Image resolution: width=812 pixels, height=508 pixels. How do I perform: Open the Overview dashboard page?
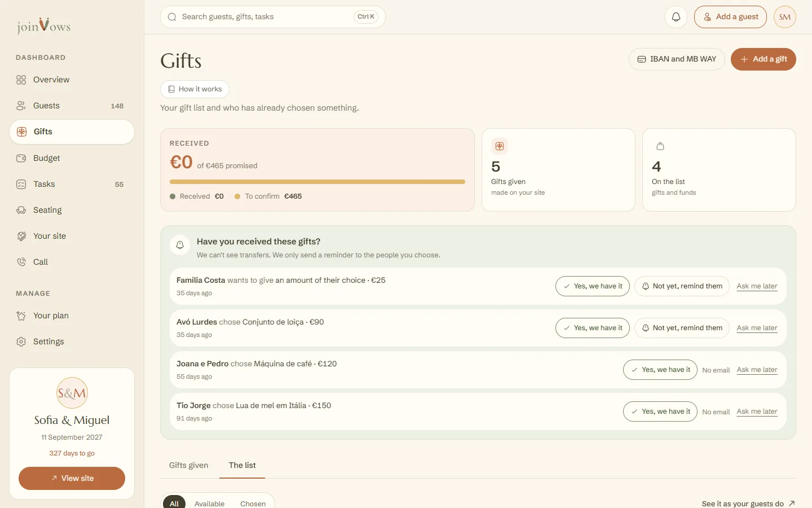point(72,80)
